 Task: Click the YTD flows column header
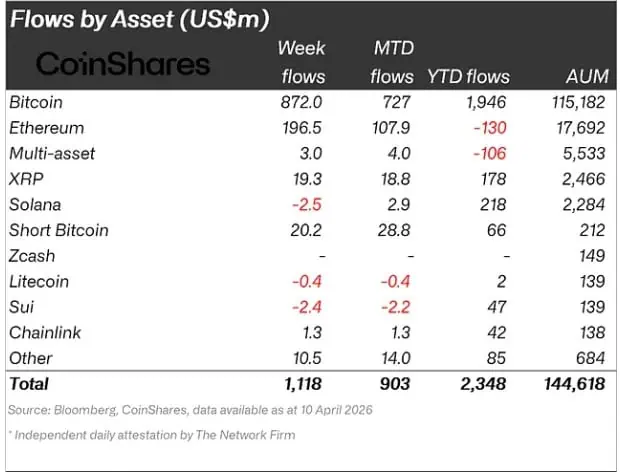click(x=468, y=76)
